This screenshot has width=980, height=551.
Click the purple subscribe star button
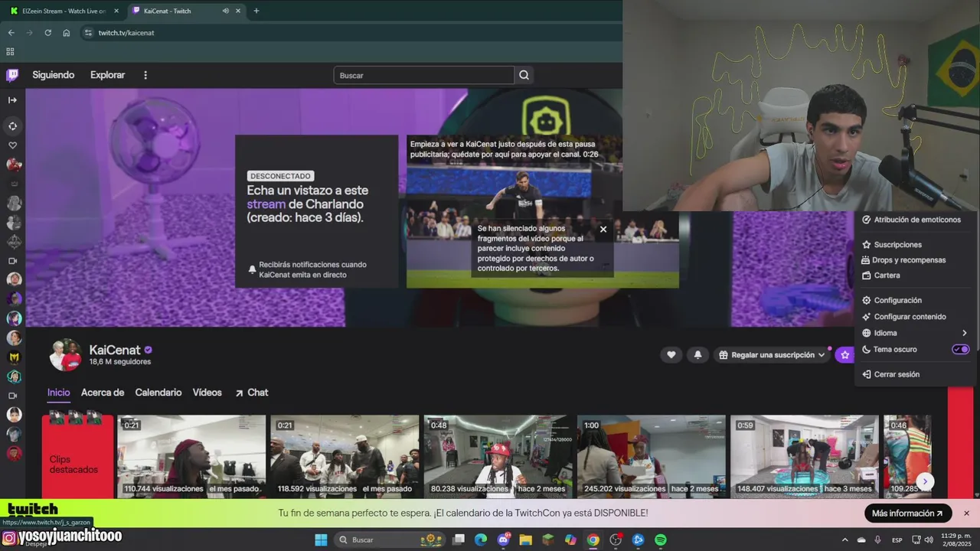[845, 355]
